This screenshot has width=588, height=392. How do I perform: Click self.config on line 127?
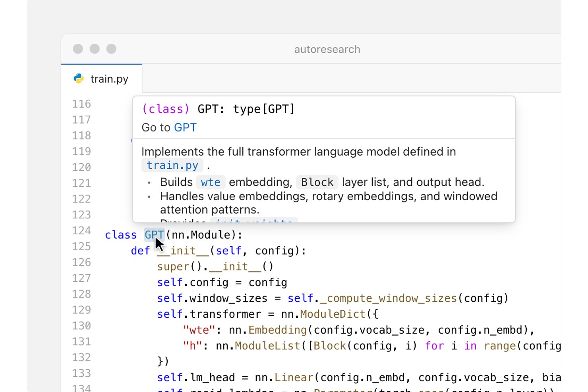(193, 282)
